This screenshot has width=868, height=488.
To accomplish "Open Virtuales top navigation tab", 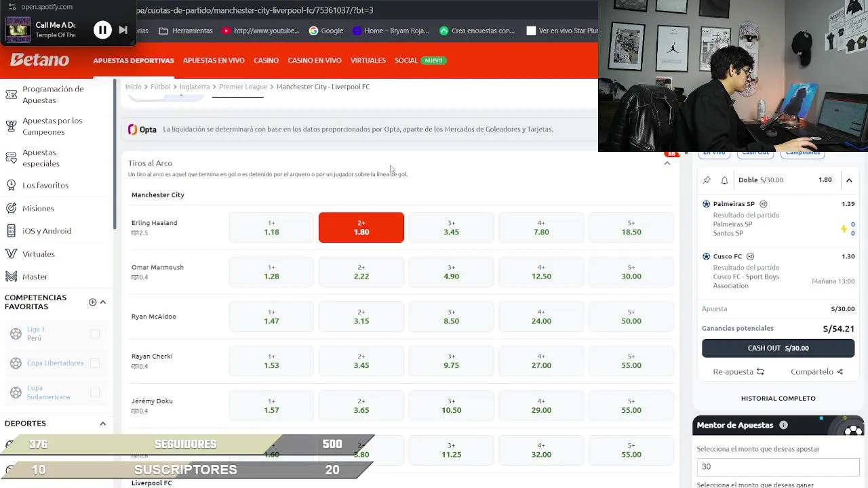I will click(x=368, y=60).
